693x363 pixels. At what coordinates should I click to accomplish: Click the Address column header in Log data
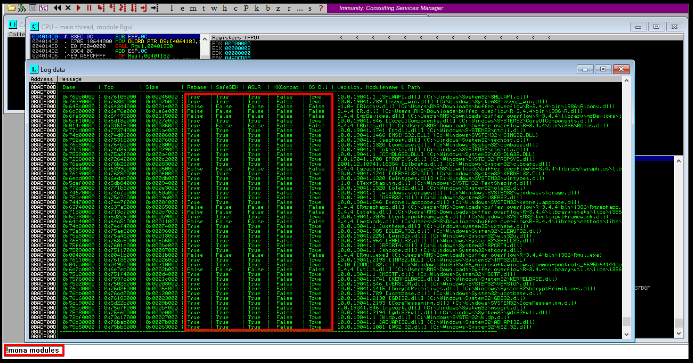click(43, 79)
